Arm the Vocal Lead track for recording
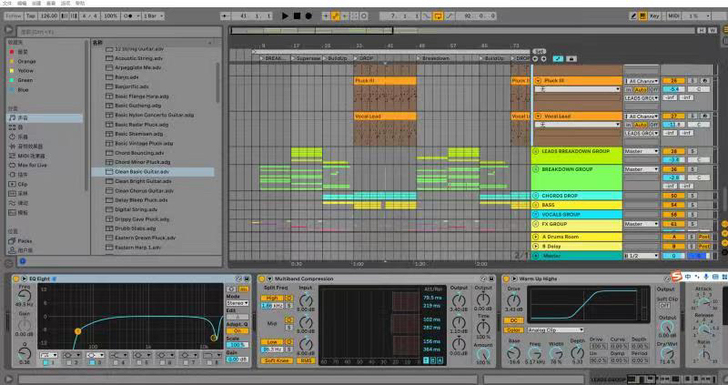 click(x=705, y=116)
